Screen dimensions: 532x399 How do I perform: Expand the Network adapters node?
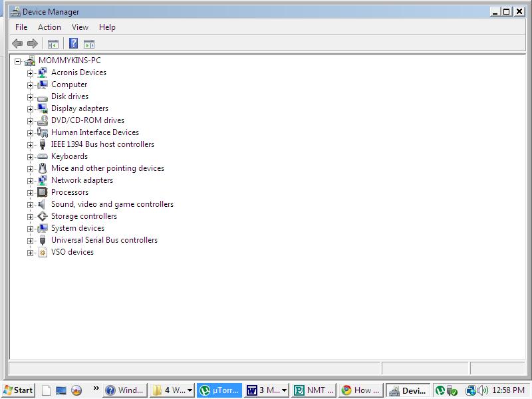coord(30,181)
